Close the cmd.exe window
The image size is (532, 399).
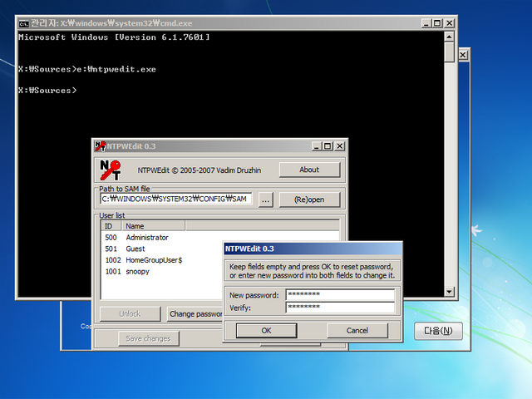click(x=449, y=23)
